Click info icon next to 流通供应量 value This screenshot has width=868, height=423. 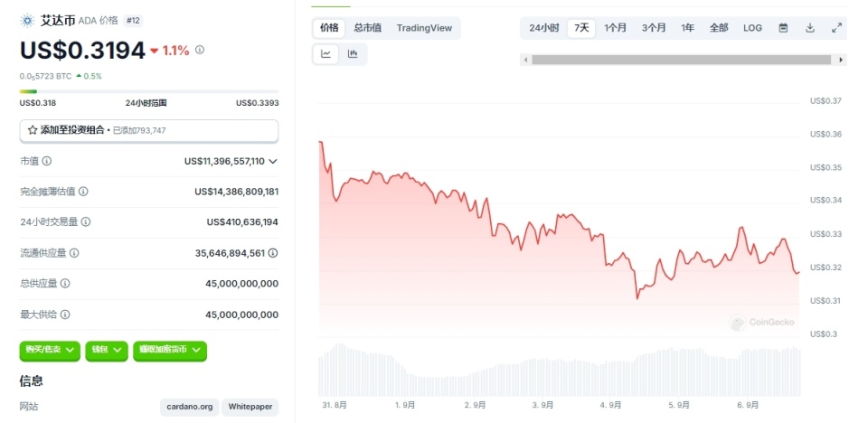272,253
